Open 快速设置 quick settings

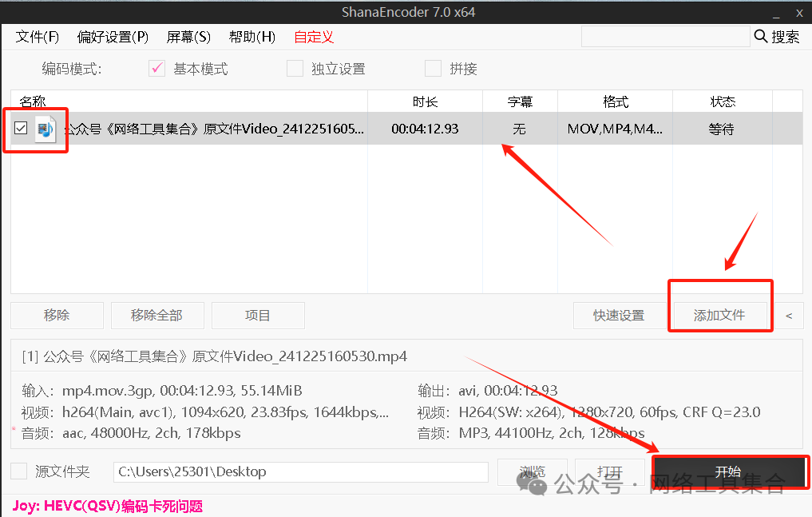(x=620, y=316)
